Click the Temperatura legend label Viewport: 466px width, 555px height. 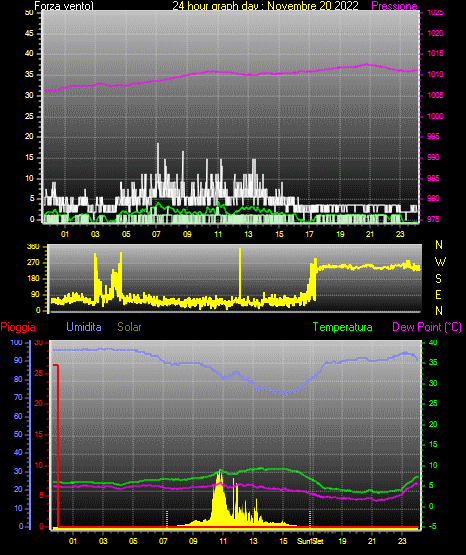tap(343, 327)
